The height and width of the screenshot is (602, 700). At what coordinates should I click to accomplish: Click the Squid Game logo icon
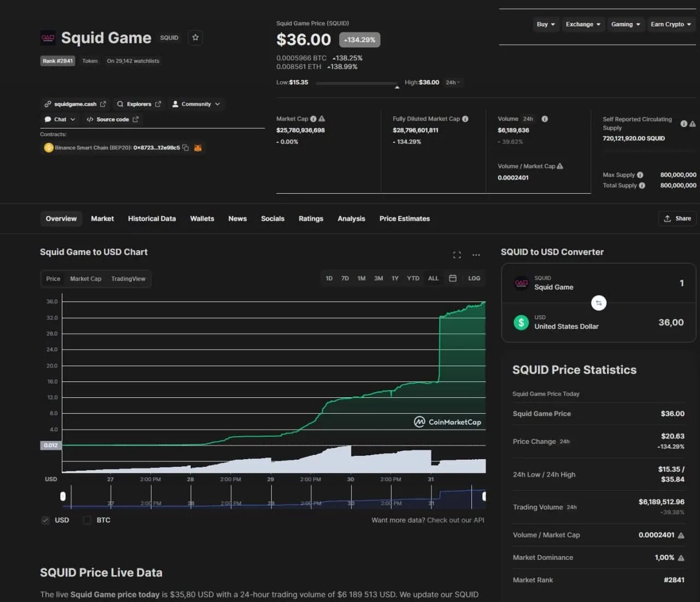[x=48, y=38]
